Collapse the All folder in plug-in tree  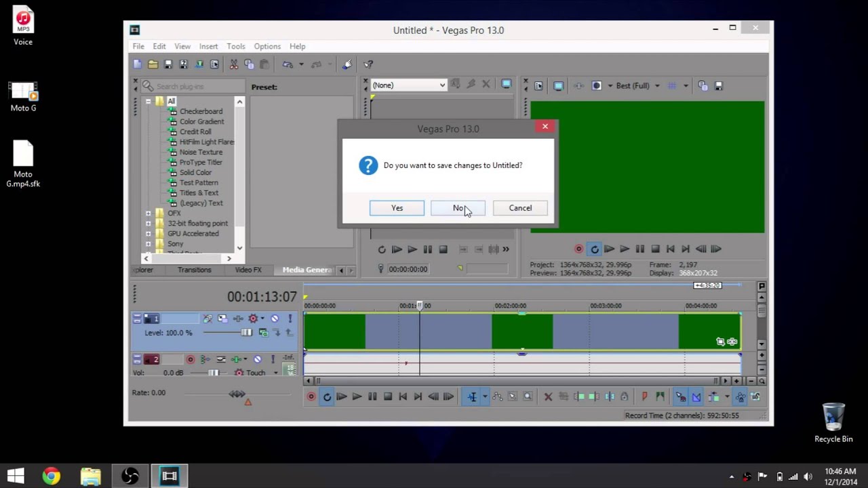(148, 101)
